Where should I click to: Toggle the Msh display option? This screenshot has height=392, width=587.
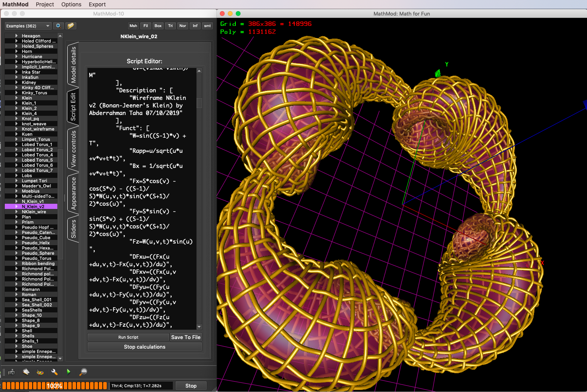[x=133, y=25]
